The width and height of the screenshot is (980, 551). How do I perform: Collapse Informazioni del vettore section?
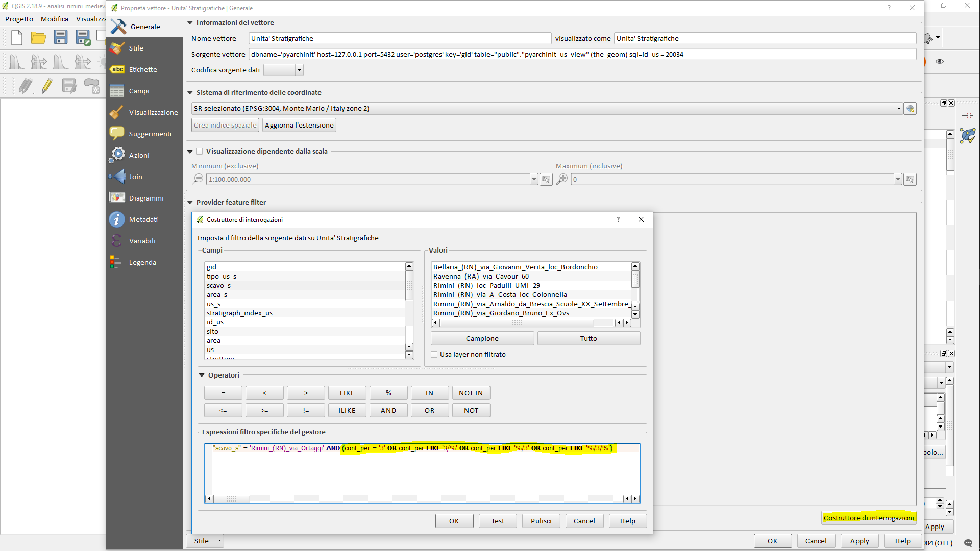(190, 22)
